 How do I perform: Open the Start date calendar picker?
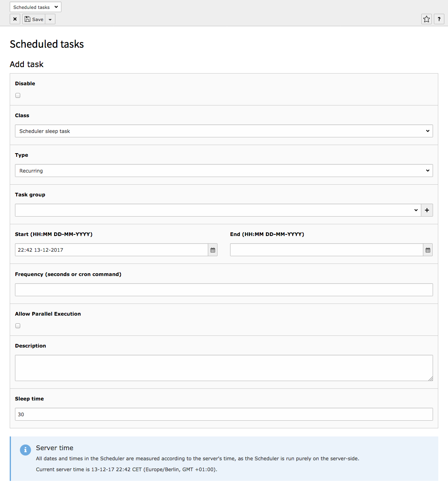pyautogui.click(x=213, y=250)
